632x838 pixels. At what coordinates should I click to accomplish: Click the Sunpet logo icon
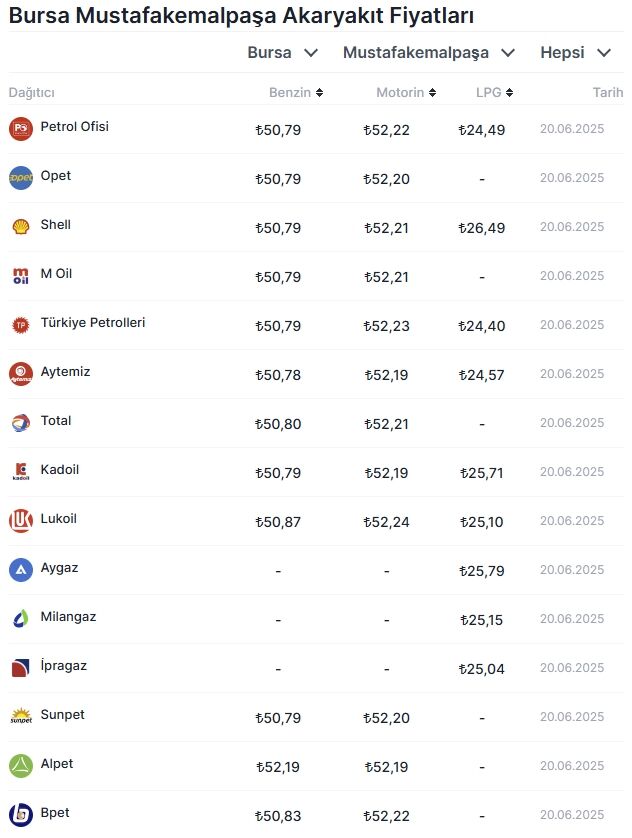click(21, 717)
